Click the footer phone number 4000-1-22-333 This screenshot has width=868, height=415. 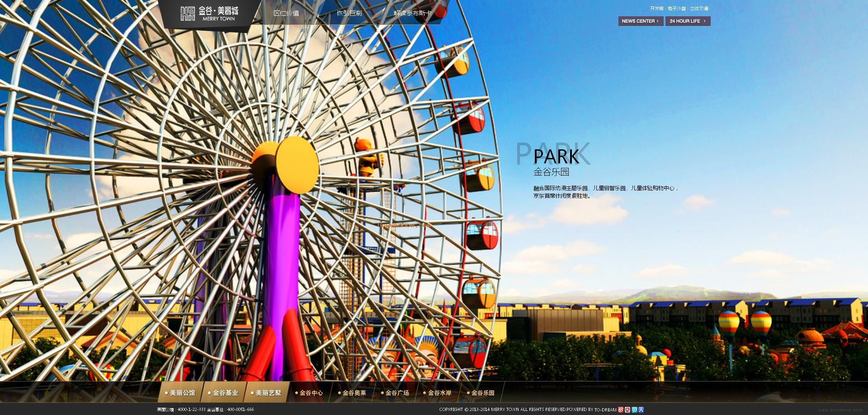(191, 410)
